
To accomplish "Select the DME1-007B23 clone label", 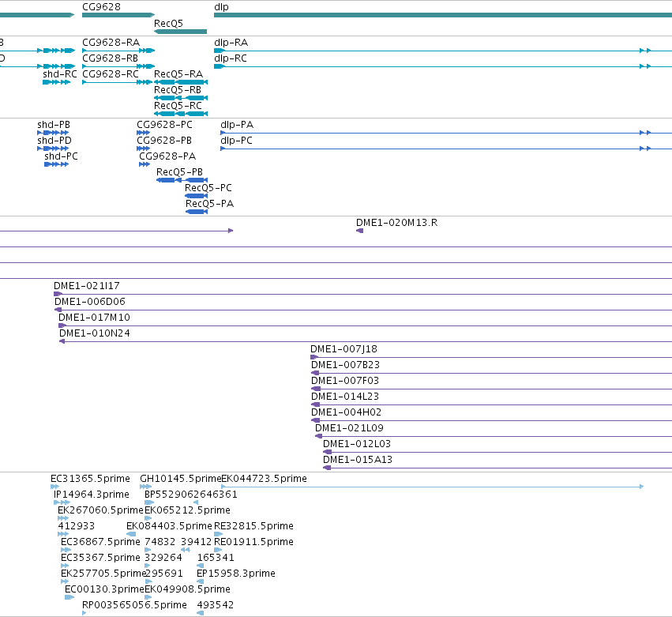I will (345, 365).
